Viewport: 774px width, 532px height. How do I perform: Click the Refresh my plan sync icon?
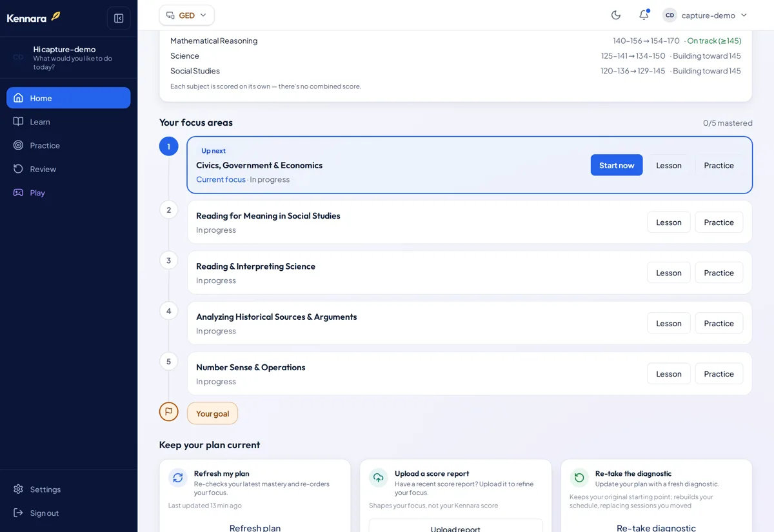click(x=178, y=478)
